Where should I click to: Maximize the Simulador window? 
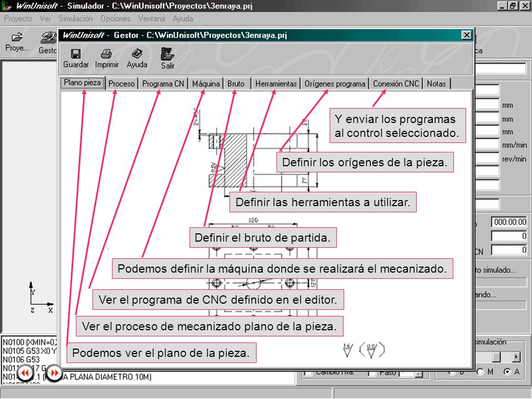coord(513,6)
